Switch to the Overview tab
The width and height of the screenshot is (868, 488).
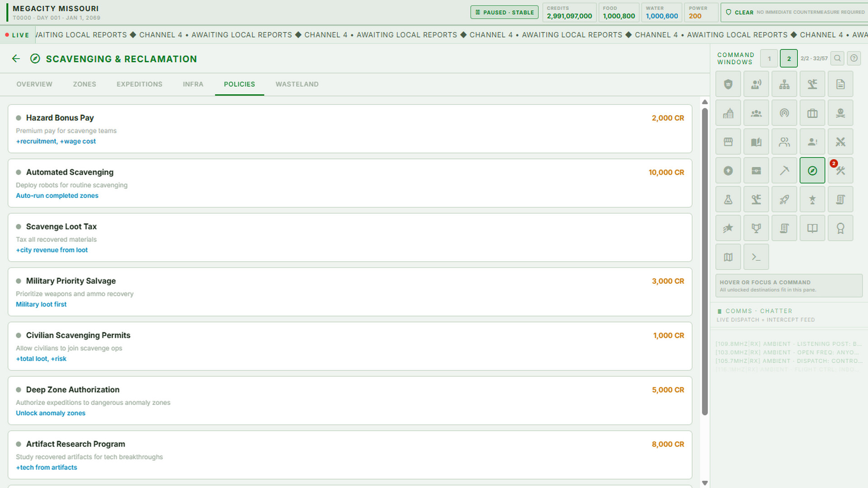34,84
